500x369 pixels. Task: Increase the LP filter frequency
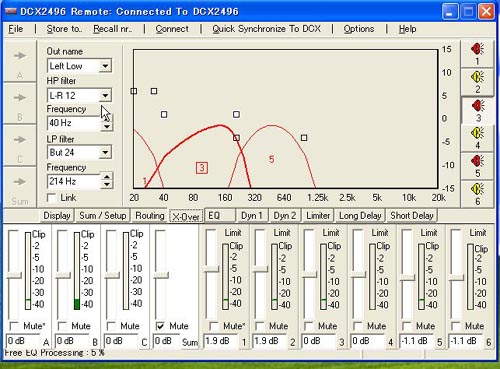(107, 177)
